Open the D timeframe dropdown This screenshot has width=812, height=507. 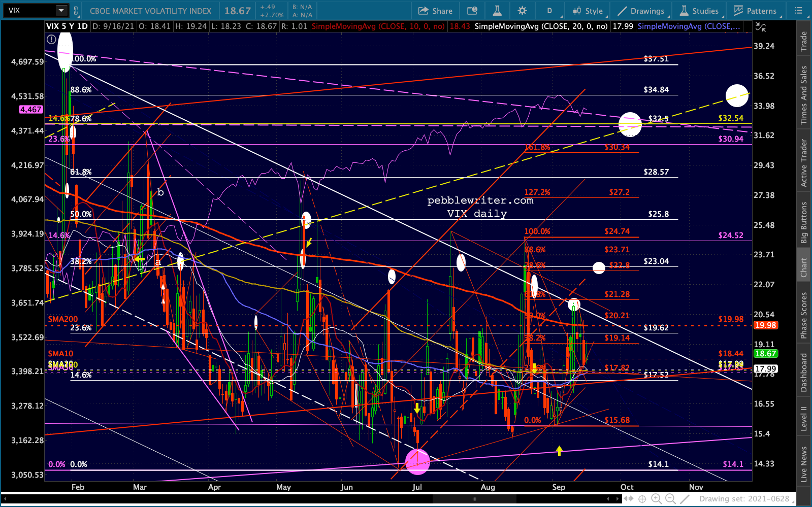pyautogui.click(x=549, y=11)
